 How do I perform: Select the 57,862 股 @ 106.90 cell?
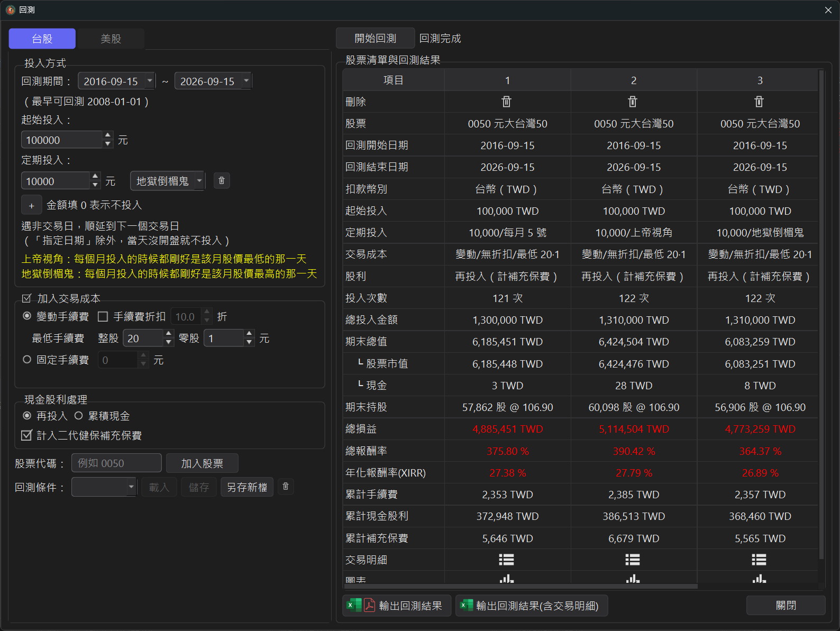[x=507, y=407]
